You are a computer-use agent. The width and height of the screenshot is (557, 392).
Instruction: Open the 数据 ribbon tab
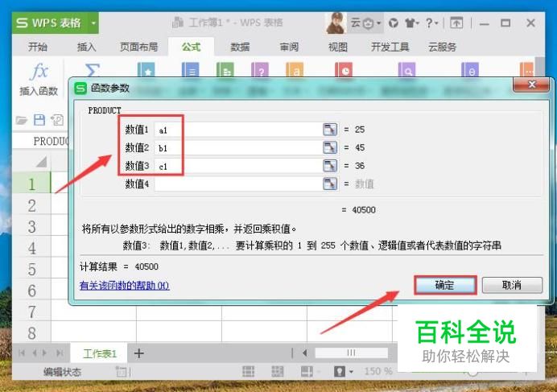coord(240,47)
